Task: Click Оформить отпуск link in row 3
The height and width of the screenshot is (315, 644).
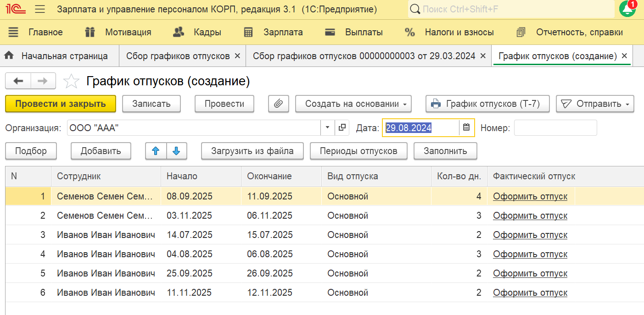Action: pos(530,235)
